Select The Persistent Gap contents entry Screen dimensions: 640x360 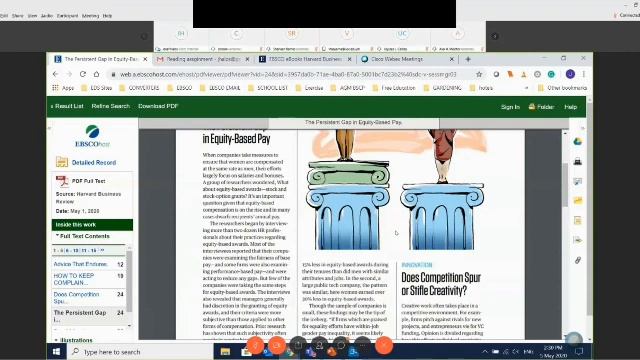80,316
